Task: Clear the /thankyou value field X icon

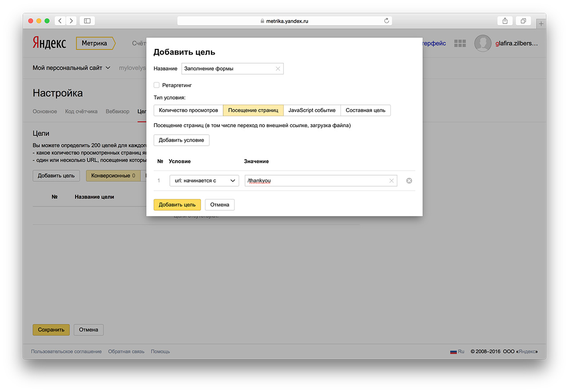Action: tap(391, 180)
